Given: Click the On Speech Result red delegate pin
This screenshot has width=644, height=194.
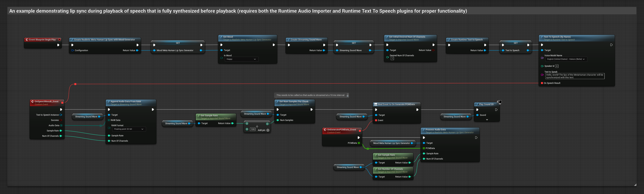Looking at the screenshot, I should 542,83.
